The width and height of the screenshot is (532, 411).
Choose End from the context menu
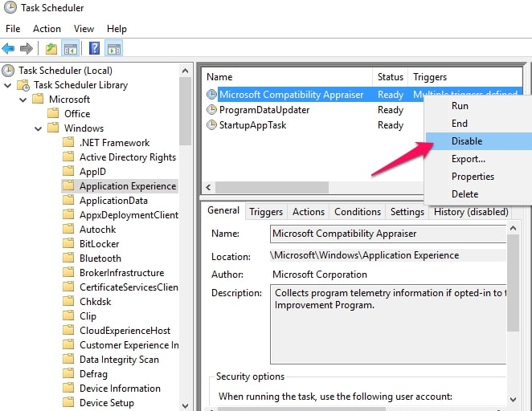click(479, 124)
